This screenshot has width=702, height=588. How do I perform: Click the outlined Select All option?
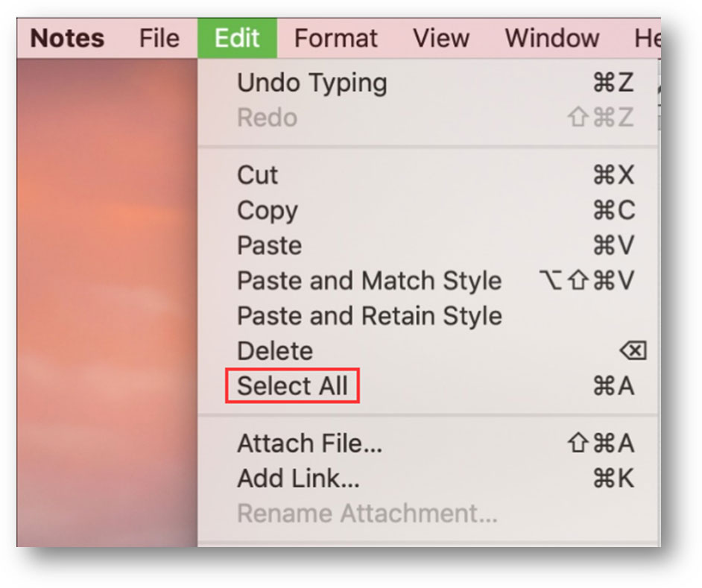click(291, 385)
